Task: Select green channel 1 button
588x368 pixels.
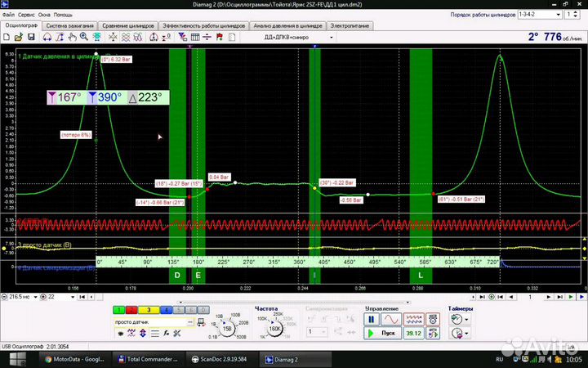Action: [x=118, y=311]
